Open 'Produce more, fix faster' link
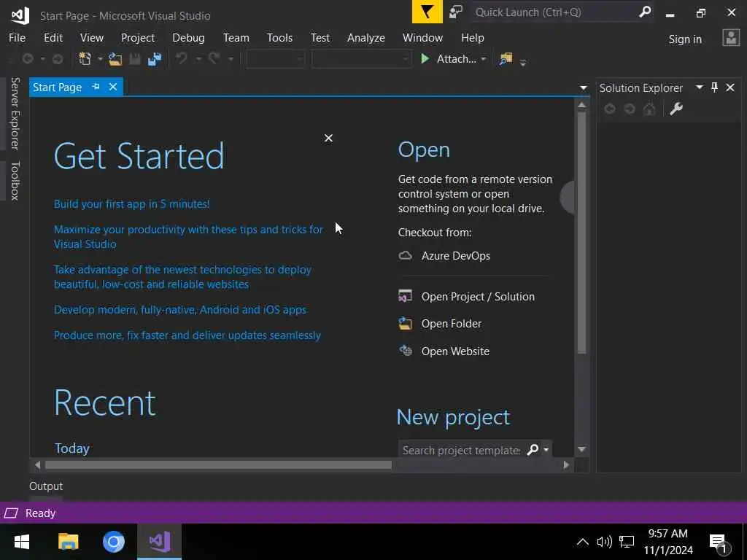The image size is (747, 560). coord(187,335)
